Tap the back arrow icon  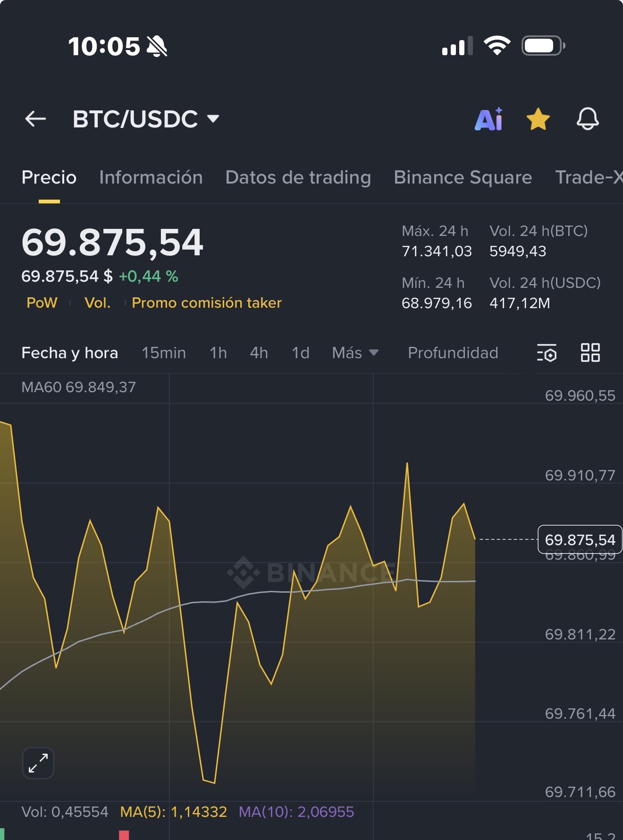coord(35,119)
